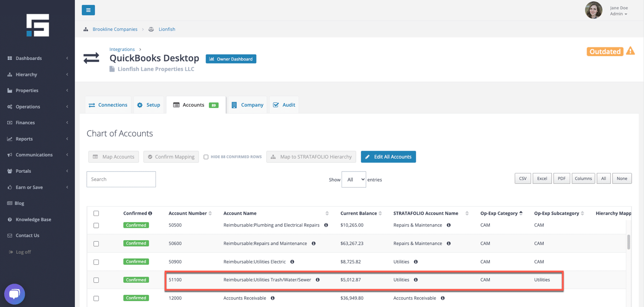Open the chat widget at bottom left

pyautogui.click(x=14, y=294)
